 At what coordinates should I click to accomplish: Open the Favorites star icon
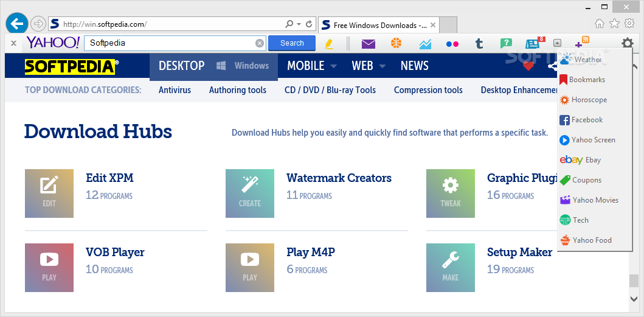click(614, 24)
